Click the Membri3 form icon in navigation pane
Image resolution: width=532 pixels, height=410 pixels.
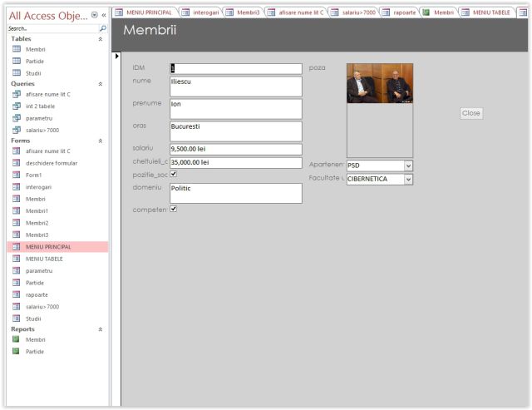(17, 235)
